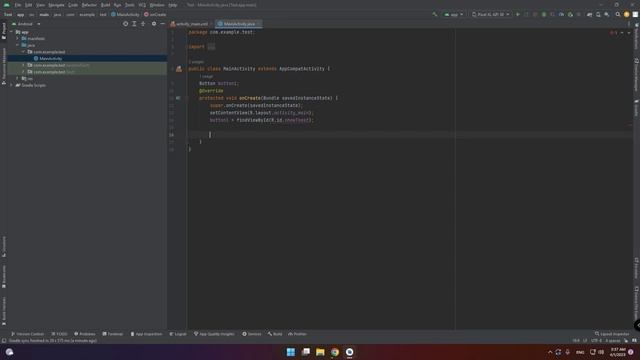Collapse the app module node
This screenshot has width=640, height=360.
coord(11,32)
